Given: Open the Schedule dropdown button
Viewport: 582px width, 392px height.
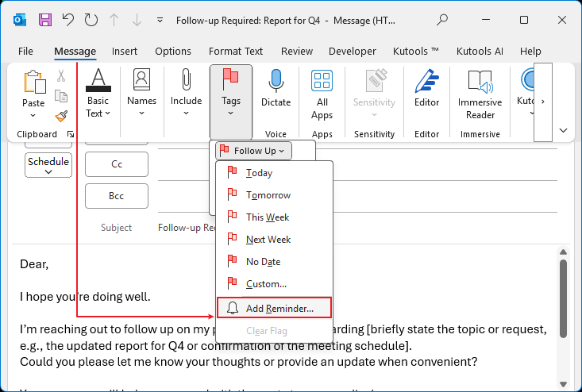Looking at the screenshot, I should click(x=48, y=165).
